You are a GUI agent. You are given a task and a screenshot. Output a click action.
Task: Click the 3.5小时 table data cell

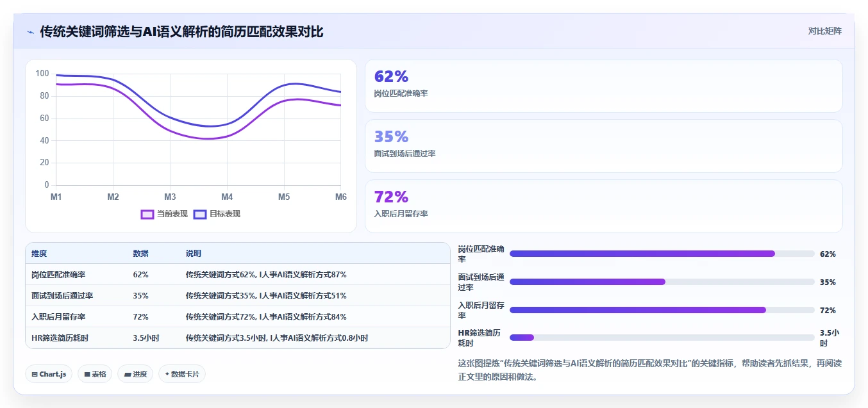pos(146,338)
